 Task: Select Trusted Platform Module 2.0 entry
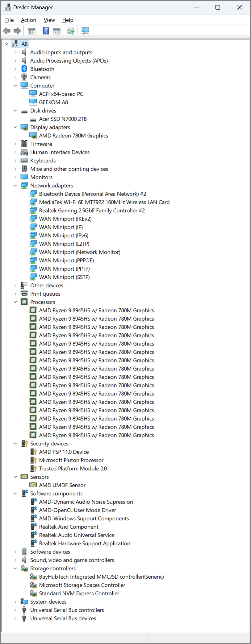click(73, 469)
